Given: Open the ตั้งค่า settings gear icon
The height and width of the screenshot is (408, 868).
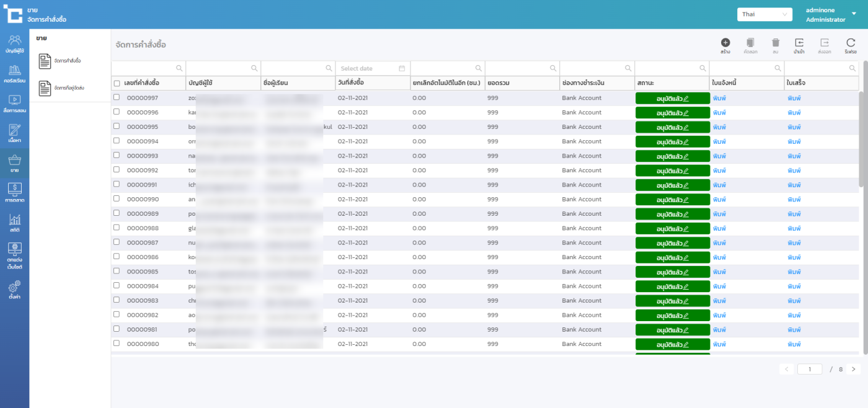Looking at the screenshot, I should [14, 289].
